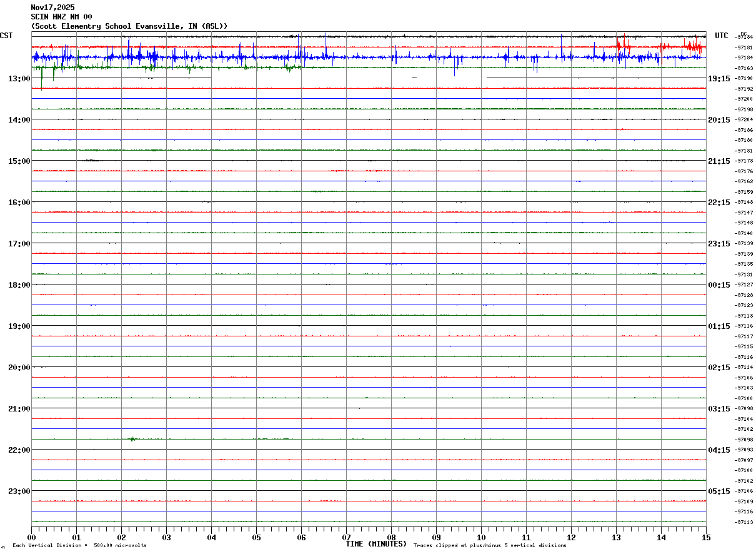Click minute 13 on the time axis
Viewport: 756px width, 554px height.
(616, 538)
